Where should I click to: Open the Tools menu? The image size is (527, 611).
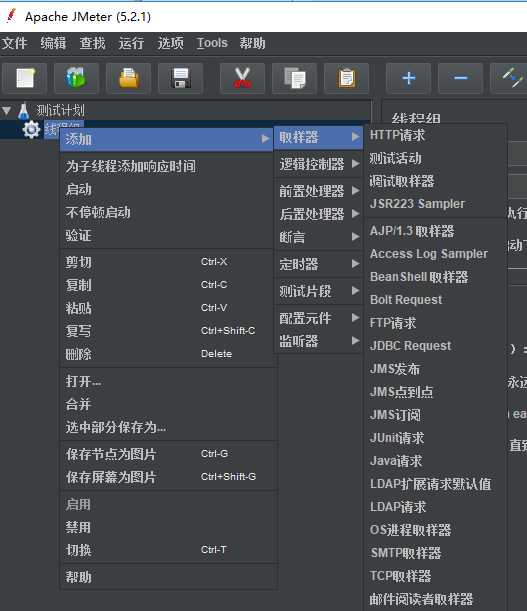212,43
